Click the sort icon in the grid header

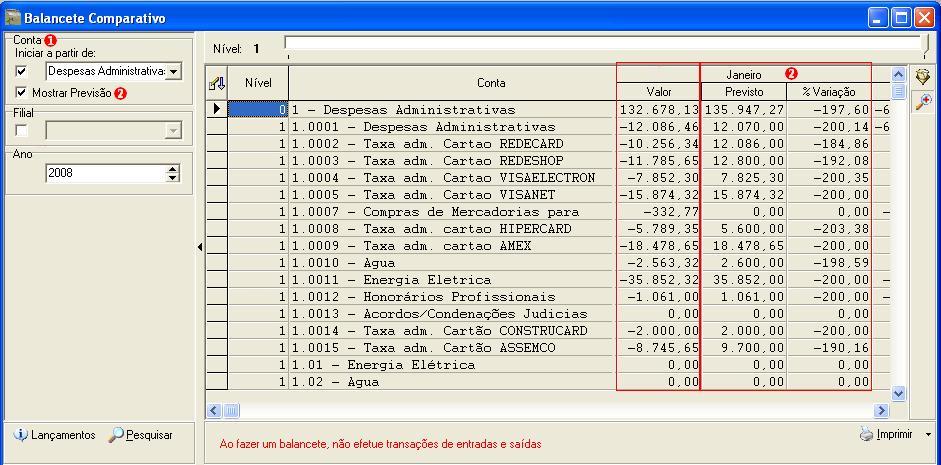point(217,83)
